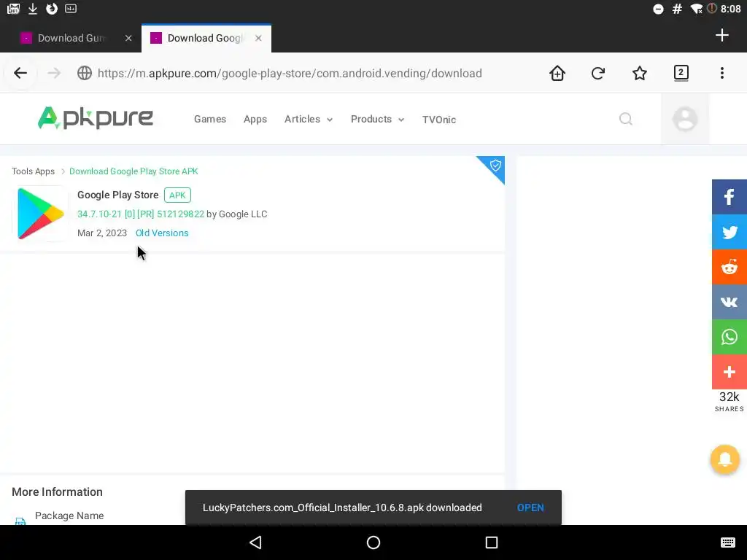Expand the Articles dropdown menu

309,119
